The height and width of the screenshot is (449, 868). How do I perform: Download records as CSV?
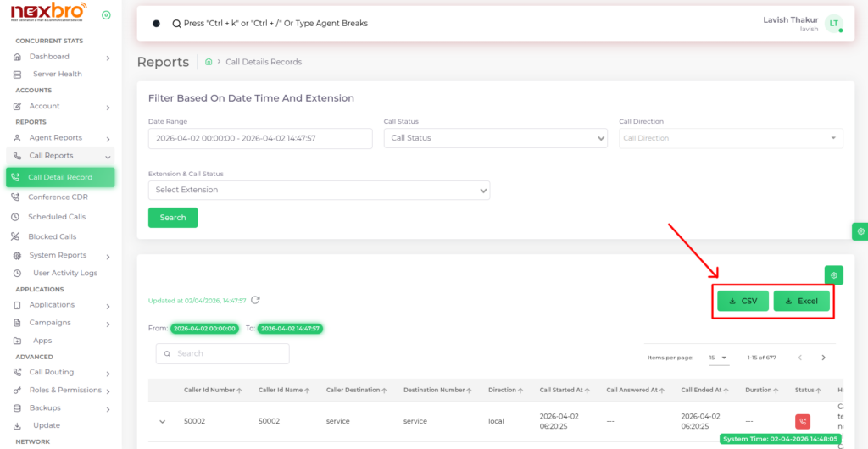point(743,301)
